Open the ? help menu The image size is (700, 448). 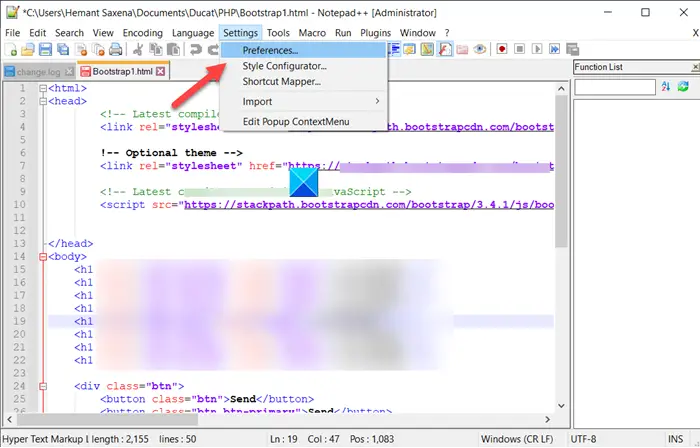(x=447, y=33)
